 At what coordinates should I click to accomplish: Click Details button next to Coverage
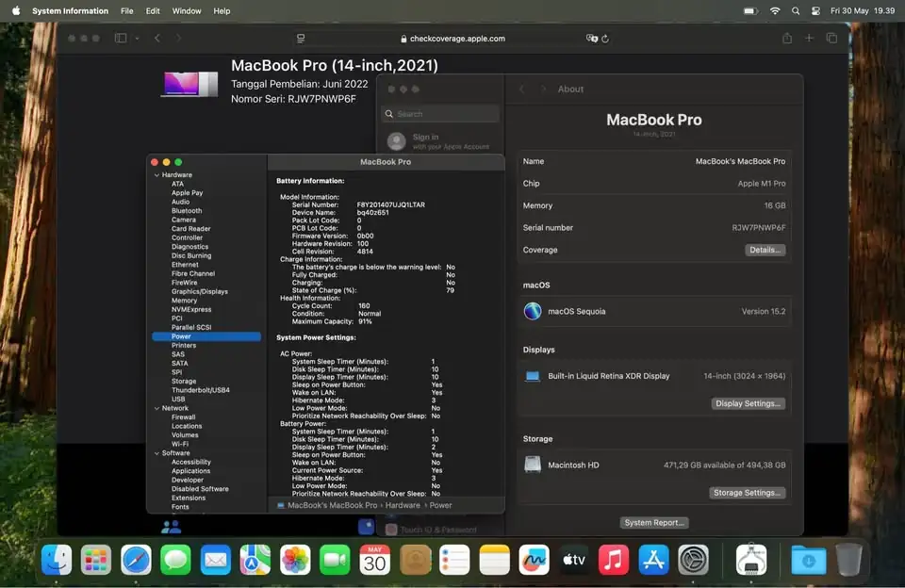[x=765, y=250]
